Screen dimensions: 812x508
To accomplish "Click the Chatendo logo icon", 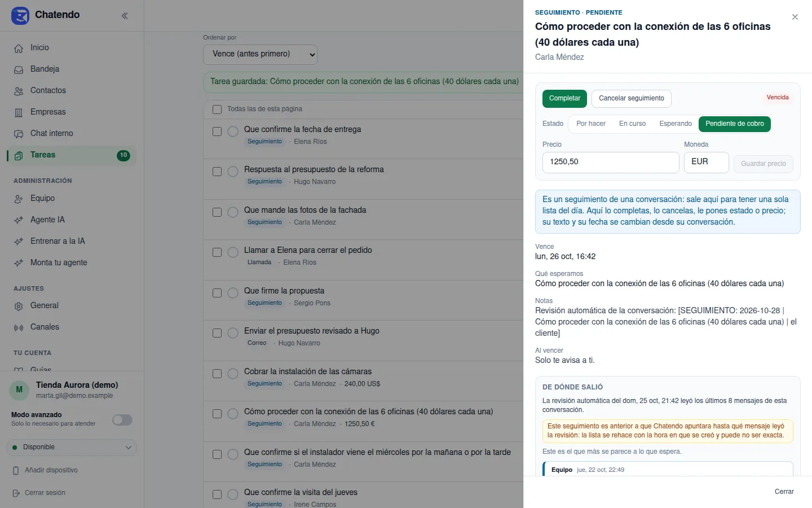I will [x=20, y=15].
